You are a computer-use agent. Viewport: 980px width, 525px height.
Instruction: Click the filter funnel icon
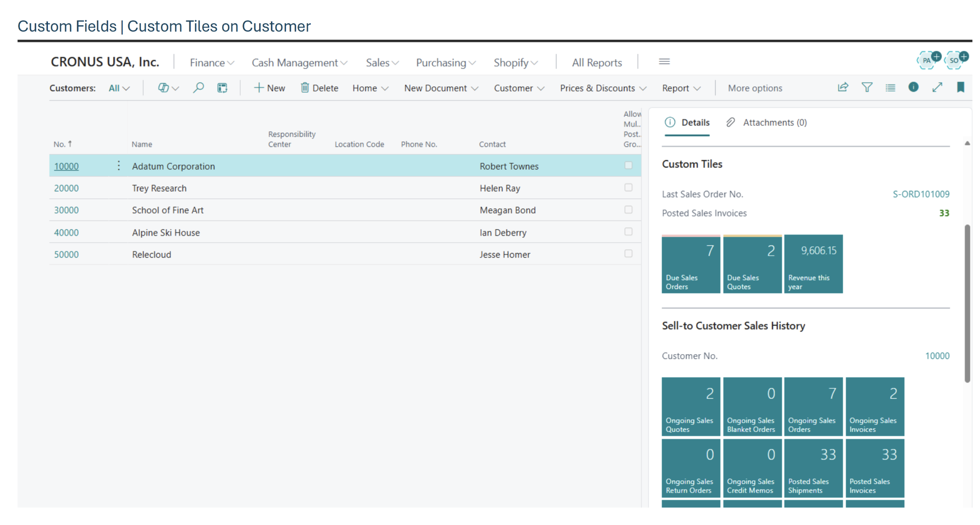(x=867, y=87)
